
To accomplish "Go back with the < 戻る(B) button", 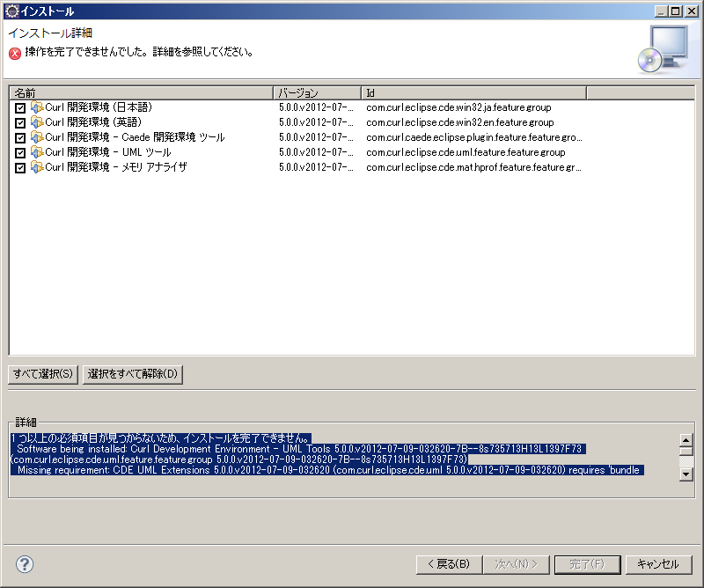I will click(448, 564).
